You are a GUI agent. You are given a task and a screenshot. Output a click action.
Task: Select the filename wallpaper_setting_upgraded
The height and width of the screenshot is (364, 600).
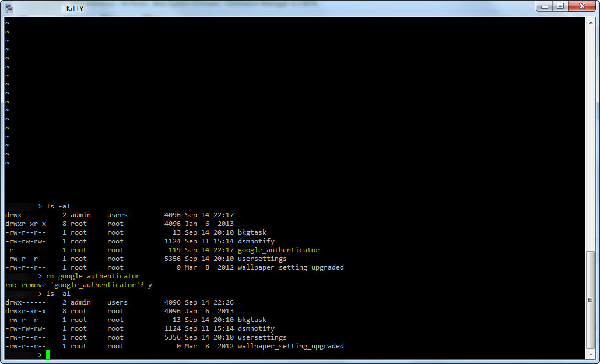pos(291,267)
